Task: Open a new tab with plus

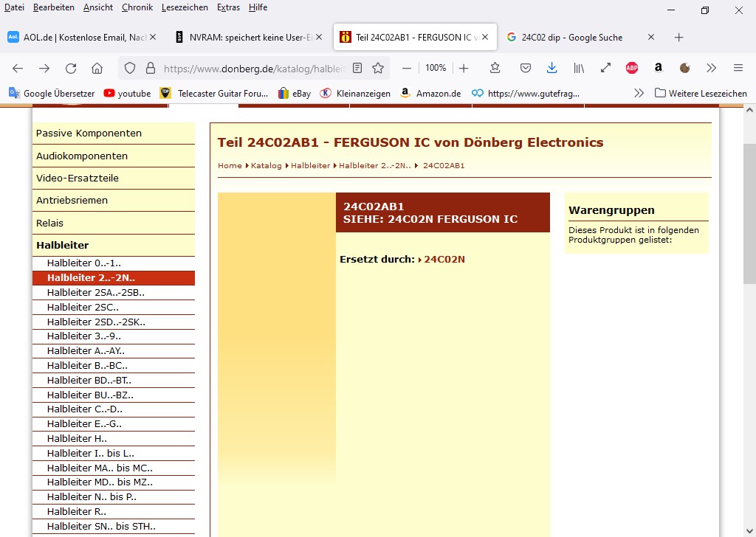Action: pyautogui.click(x=679, y=37)
